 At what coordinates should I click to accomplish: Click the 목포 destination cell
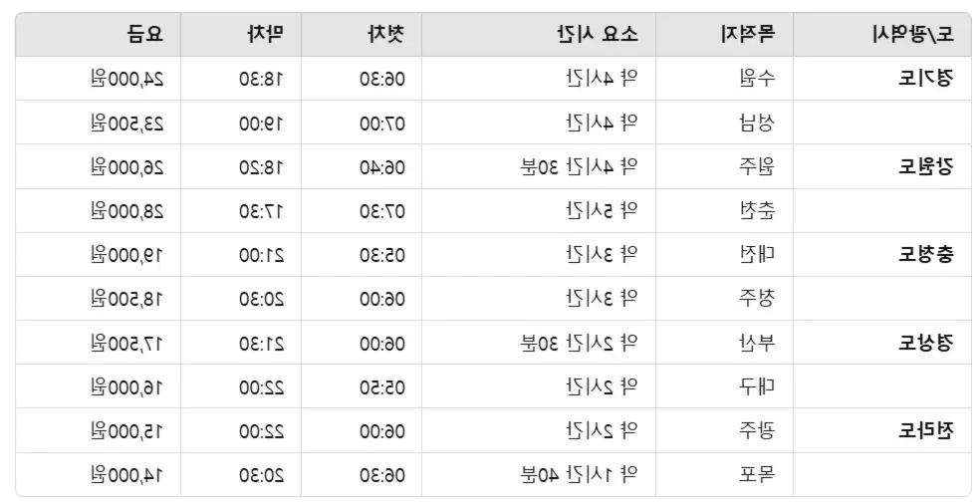[724, 474]
